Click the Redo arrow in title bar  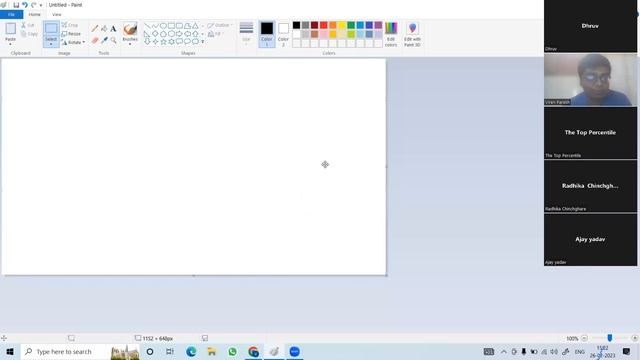(33, 5)
